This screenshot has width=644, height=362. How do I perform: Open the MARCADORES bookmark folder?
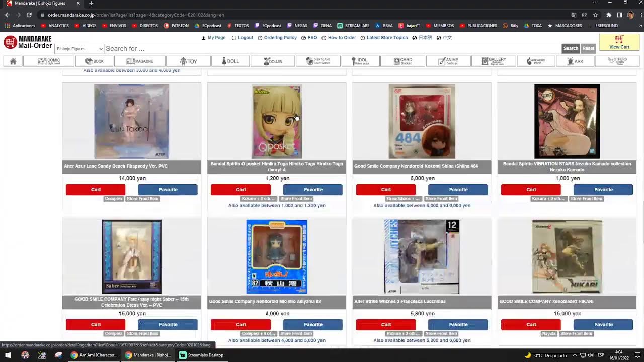click(x=565, y=26)
